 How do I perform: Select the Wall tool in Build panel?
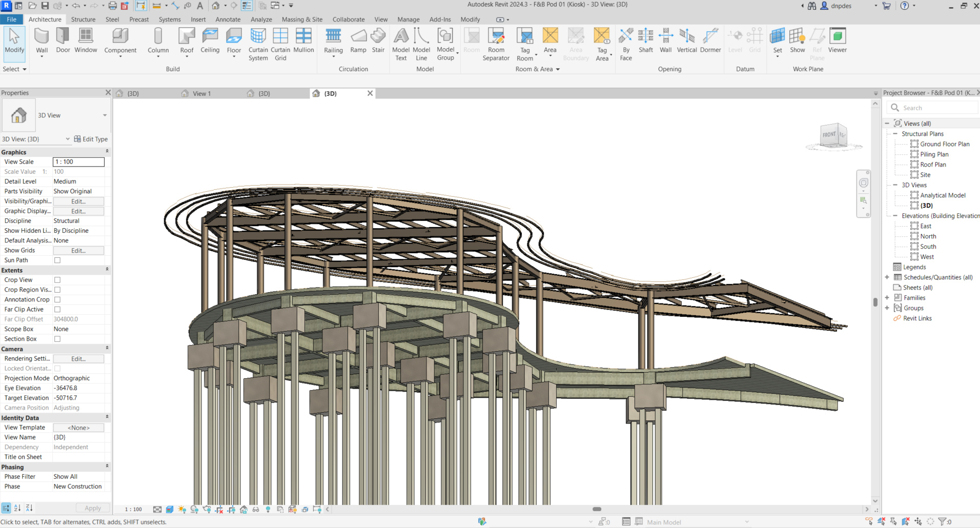coord(42,40)
